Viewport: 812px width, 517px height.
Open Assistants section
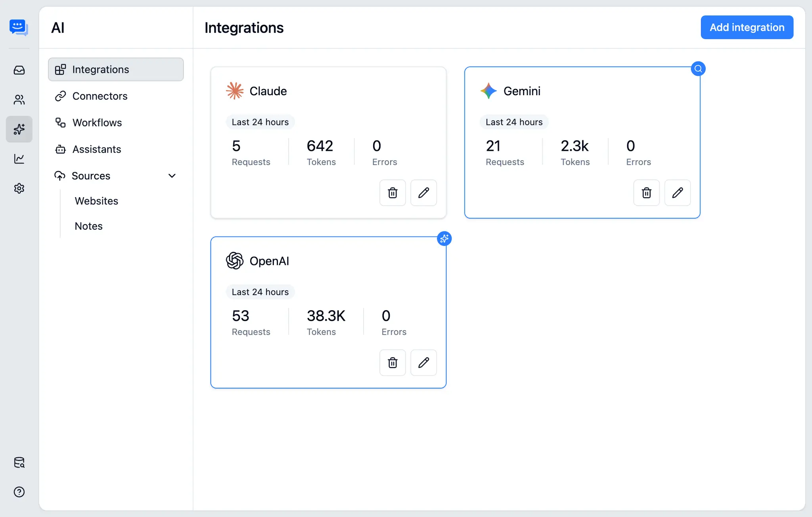point(116,149)
